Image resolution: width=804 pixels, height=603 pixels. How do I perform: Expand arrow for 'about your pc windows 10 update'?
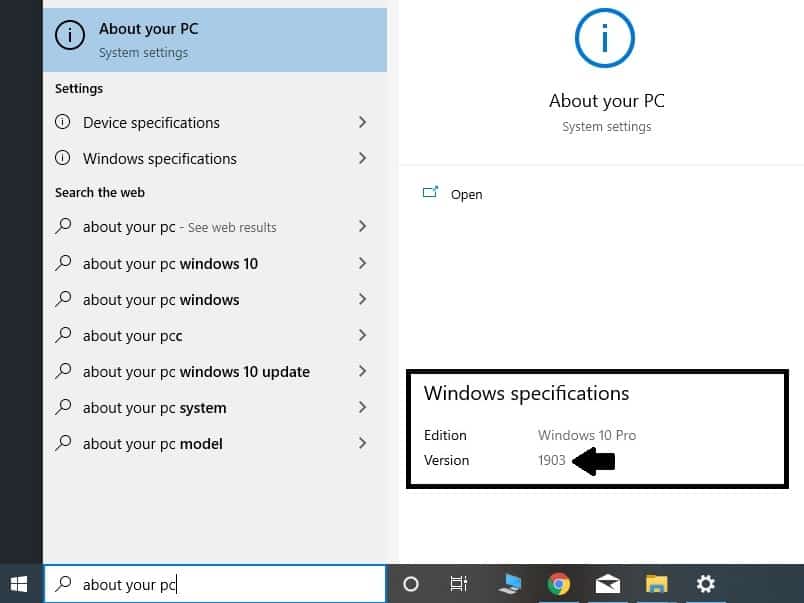click(x=363, y=371)
